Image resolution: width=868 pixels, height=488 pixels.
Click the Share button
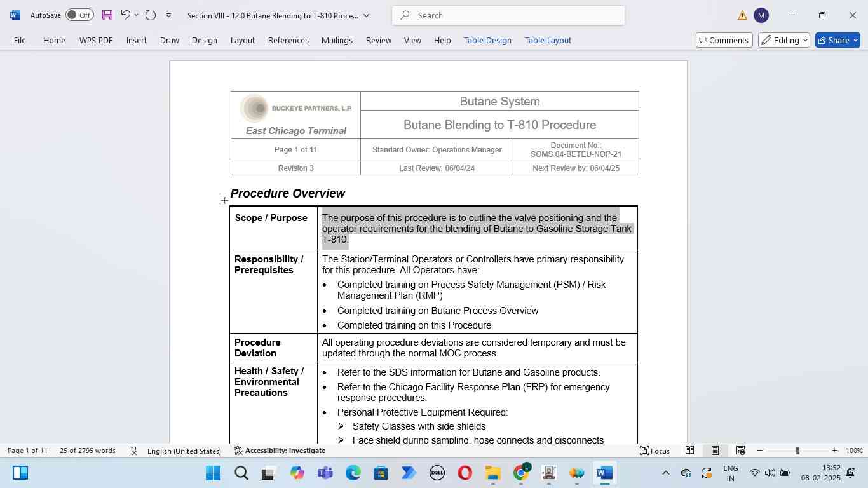(837, 40)
